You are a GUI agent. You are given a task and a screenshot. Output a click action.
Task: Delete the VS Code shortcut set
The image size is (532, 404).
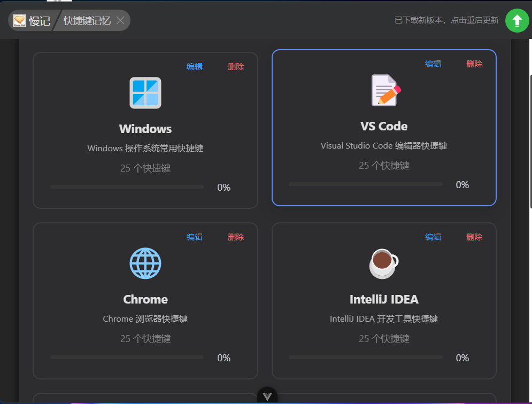coord(474,64)
